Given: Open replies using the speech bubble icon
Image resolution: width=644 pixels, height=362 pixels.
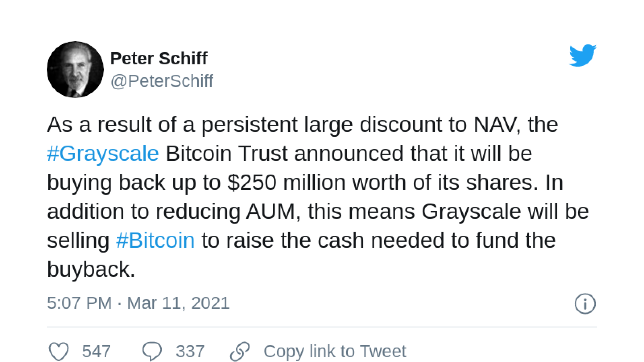Looking at the screenshot, I should tap(152, 351).
